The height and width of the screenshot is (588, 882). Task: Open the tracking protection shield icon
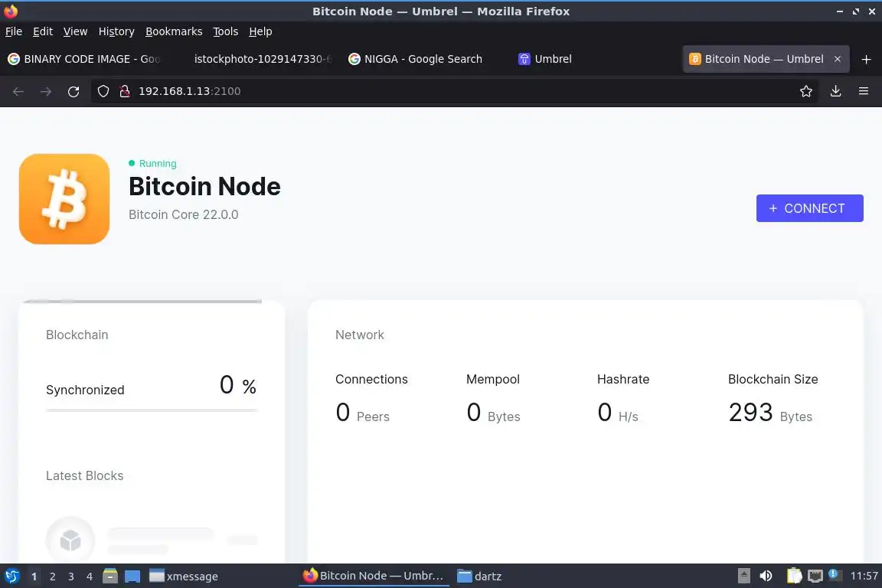click(x=103, y=91)
